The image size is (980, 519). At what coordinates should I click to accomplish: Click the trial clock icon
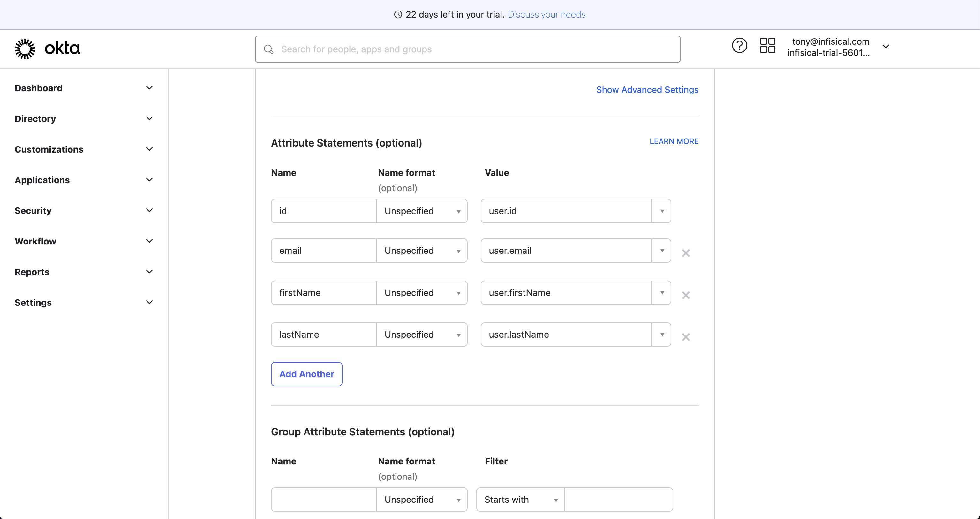coord(398,14)
